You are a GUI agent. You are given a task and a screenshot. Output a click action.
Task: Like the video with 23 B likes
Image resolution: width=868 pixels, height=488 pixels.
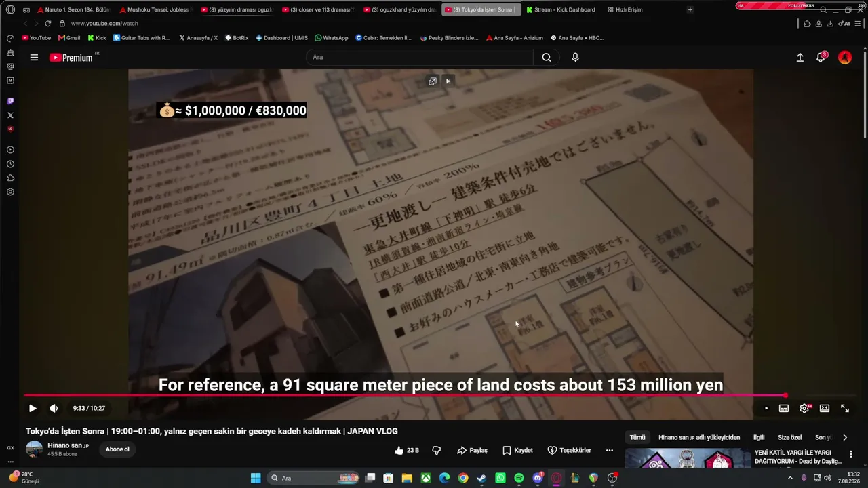[x=407, y=450]
